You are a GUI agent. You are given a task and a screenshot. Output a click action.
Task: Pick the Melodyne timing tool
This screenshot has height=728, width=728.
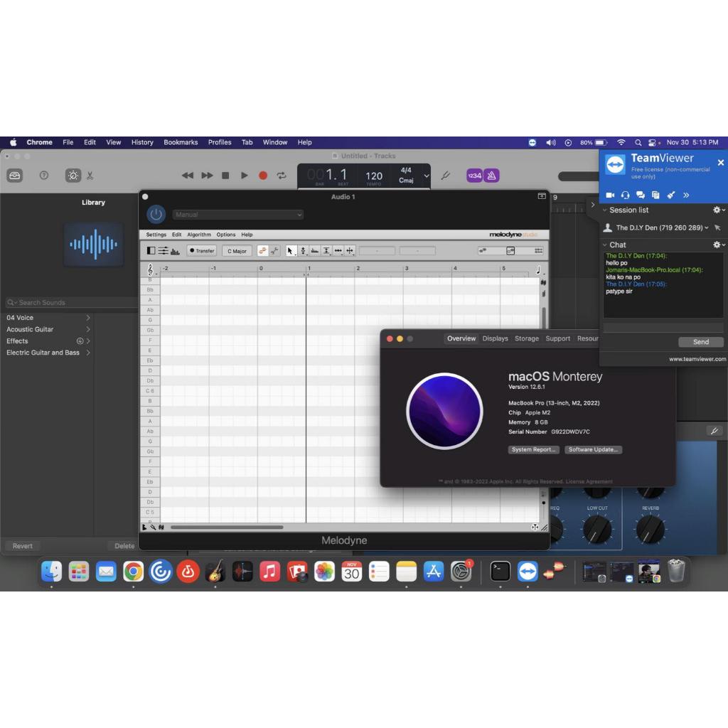(x=338, y=251)
